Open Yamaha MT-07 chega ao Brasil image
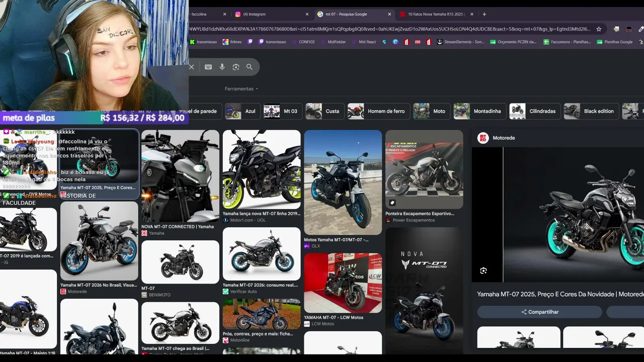644x362 pixels. [180, 323]
